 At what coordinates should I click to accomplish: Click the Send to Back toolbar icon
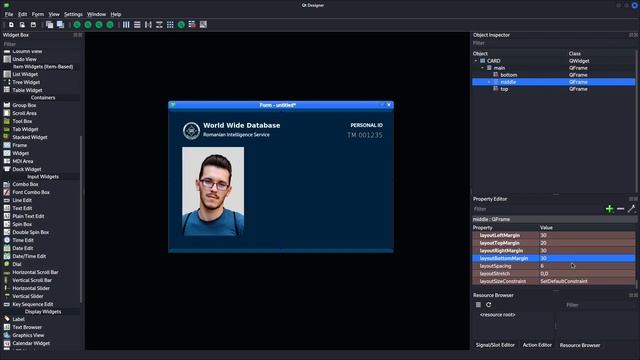[49, 25]
